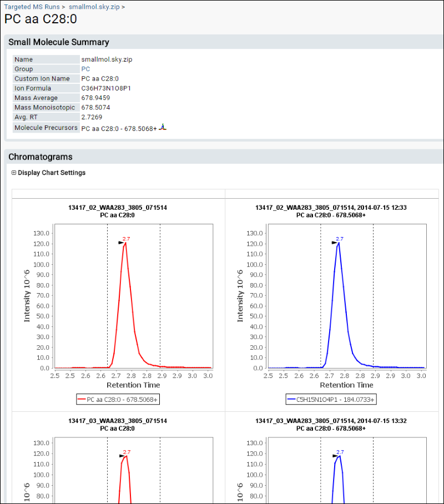Click the chromatogram icon beside molecule precursor

(163, 127)
